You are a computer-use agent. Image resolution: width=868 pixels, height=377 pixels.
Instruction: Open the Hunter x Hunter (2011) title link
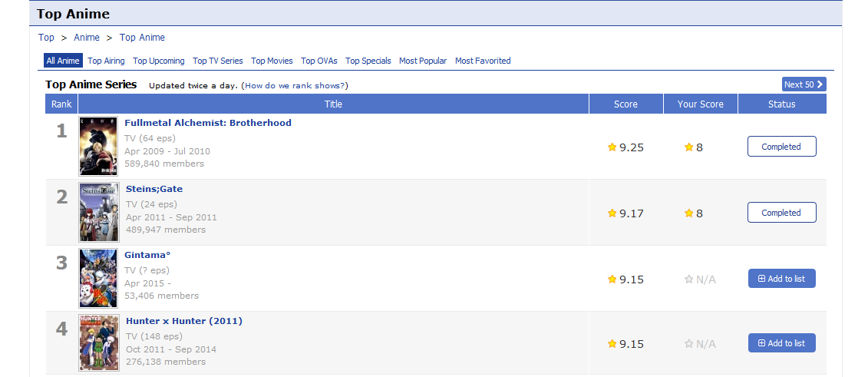pyautogui.click(x=183, y=321)
